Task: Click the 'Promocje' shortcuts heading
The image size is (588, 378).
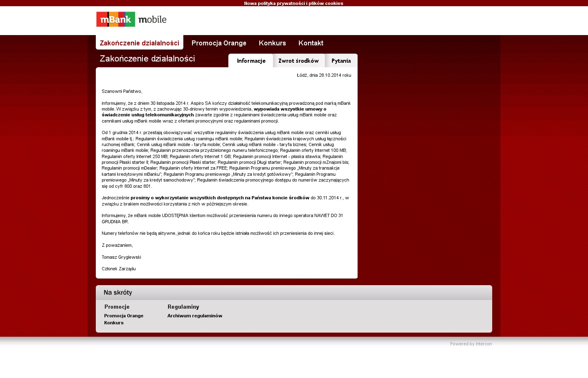Action: [x=117, y=307]
